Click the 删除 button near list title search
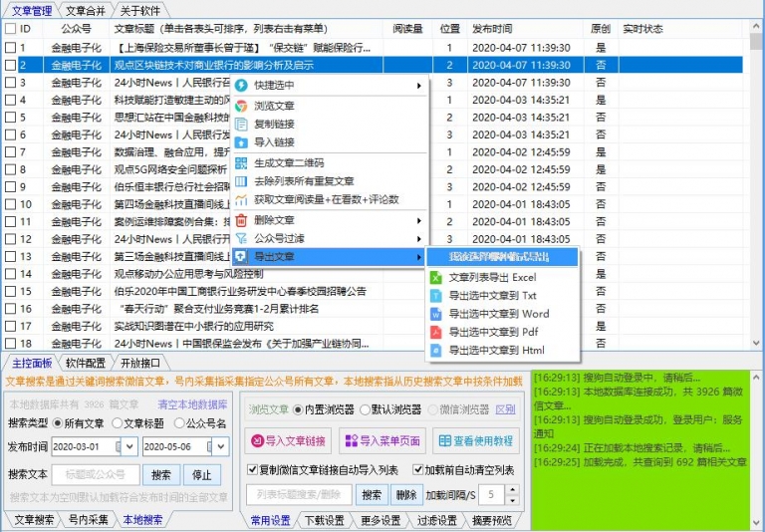Viewport: 765px width, 532px height. [x=406, y=495]
